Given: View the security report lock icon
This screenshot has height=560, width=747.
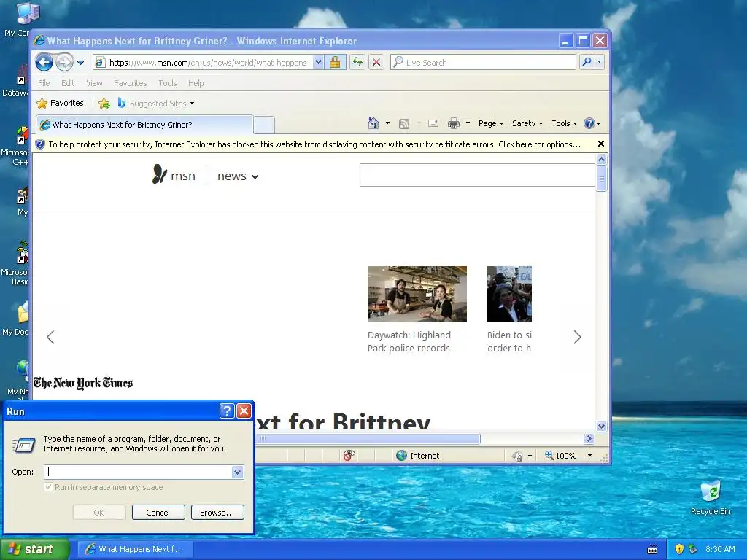Looking at the screenshot, I should 336,63.
